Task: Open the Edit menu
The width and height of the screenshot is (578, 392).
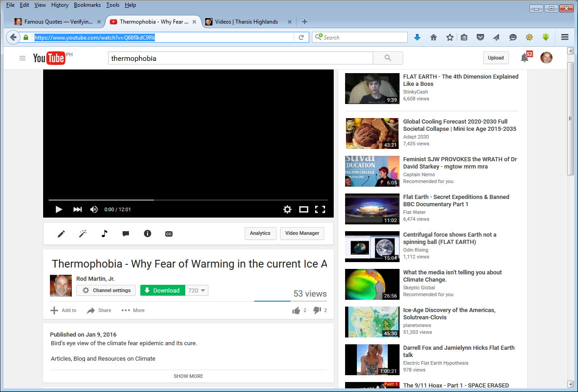Action: [25, 5]
